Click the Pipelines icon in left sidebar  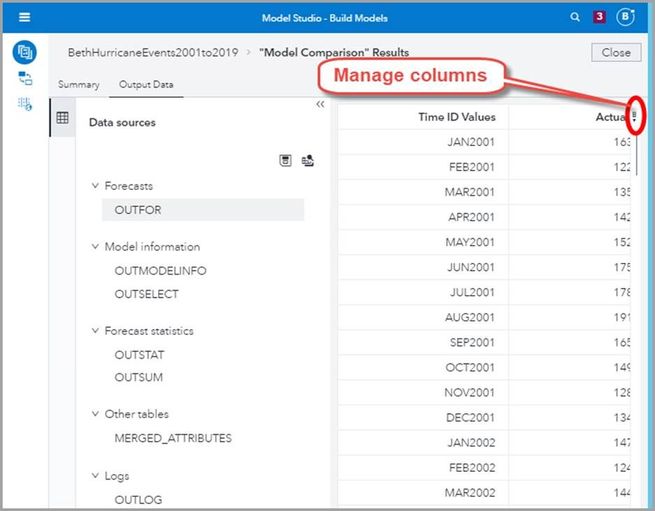(25, 78)
